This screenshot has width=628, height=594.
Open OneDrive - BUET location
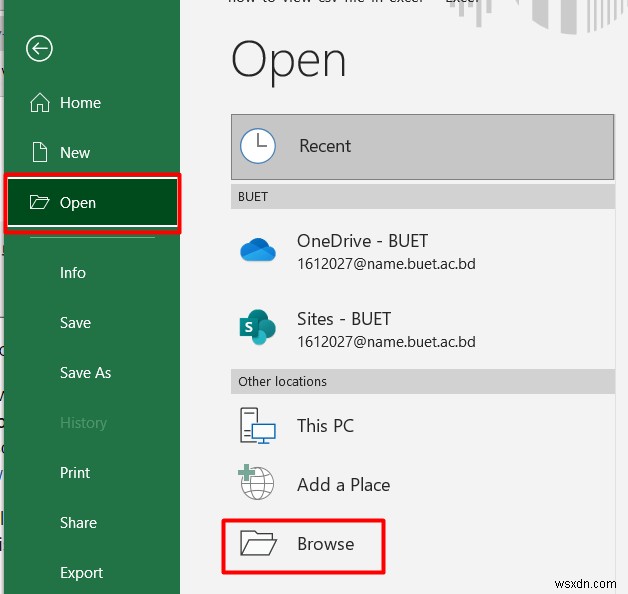click(423, 252)
